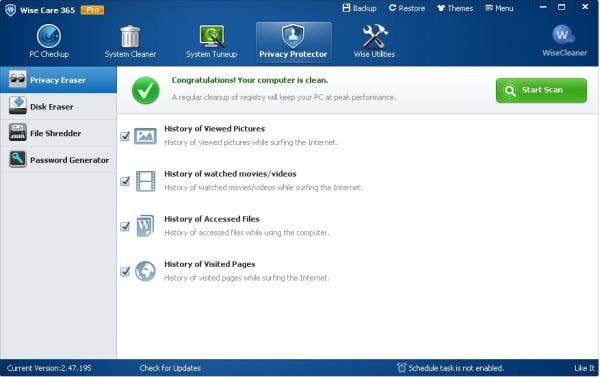The image size is (600, 377).
Task: Click 'A regular cleanup of registry' message
Action: (x=284, y=97)
